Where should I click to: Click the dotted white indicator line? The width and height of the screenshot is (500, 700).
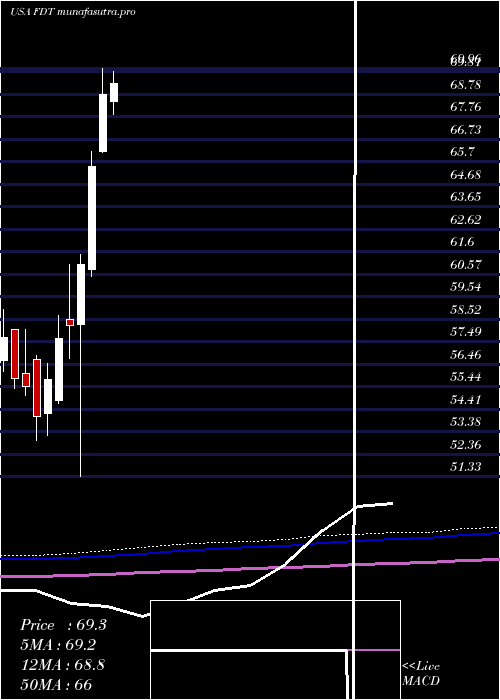250,542
